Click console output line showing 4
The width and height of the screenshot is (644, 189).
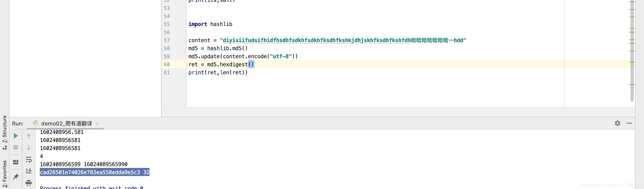coord(41,156)
